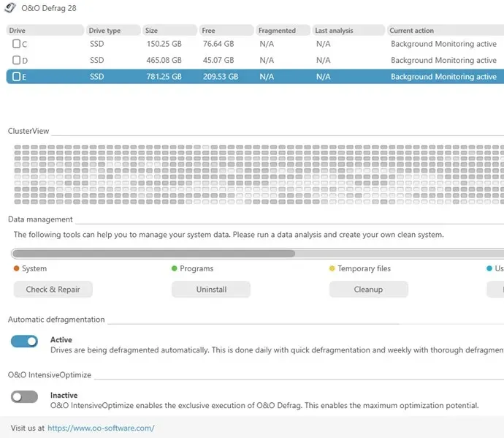Sort by the Last analysis column header
The image size is (504, 438).
click(x=348, y=30)
